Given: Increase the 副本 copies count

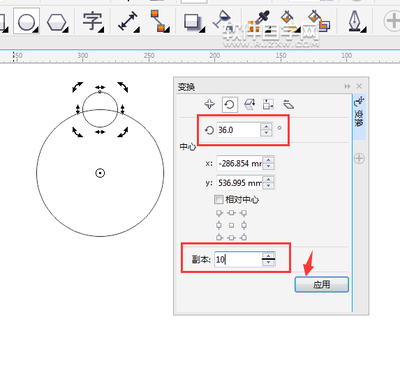Looking at the screenshot, I should click(268, 256).
